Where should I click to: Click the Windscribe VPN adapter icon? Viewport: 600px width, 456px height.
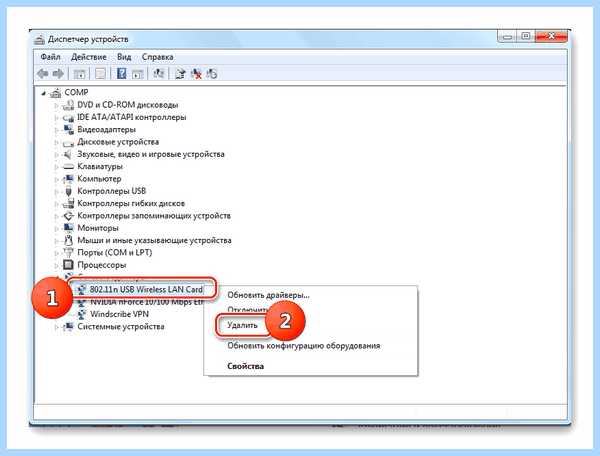click(x=82, y=314)
